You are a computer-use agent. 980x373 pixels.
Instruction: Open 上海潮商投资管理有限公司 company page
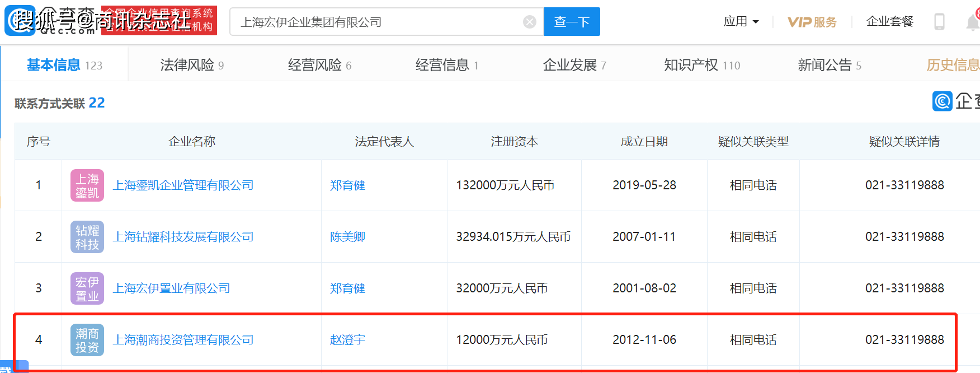183,340
